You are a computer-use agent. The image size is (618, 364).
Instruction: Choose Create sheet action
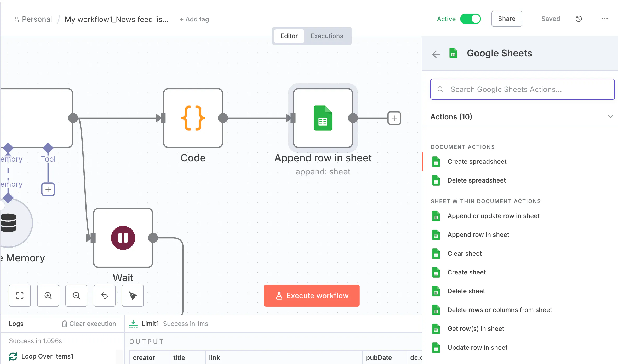click(520, 272)
